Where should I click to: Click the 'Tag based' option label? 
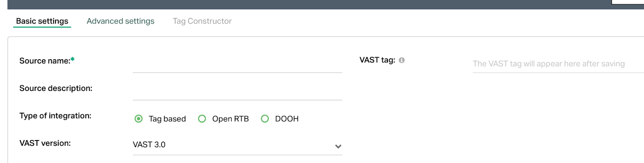(167, 119)
